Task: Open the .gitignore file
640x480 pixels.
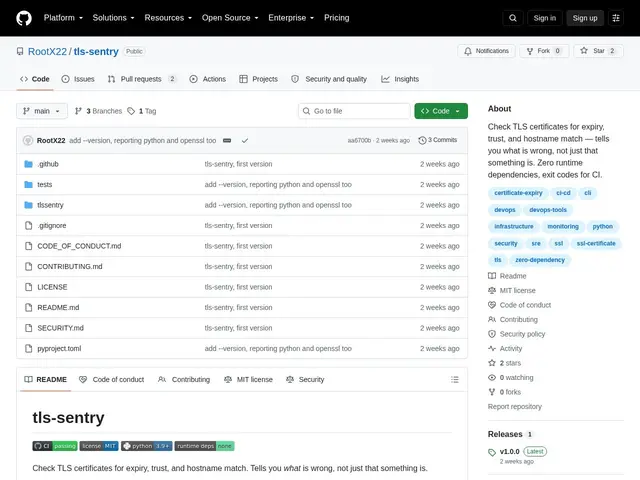Action: click(51, 225)
